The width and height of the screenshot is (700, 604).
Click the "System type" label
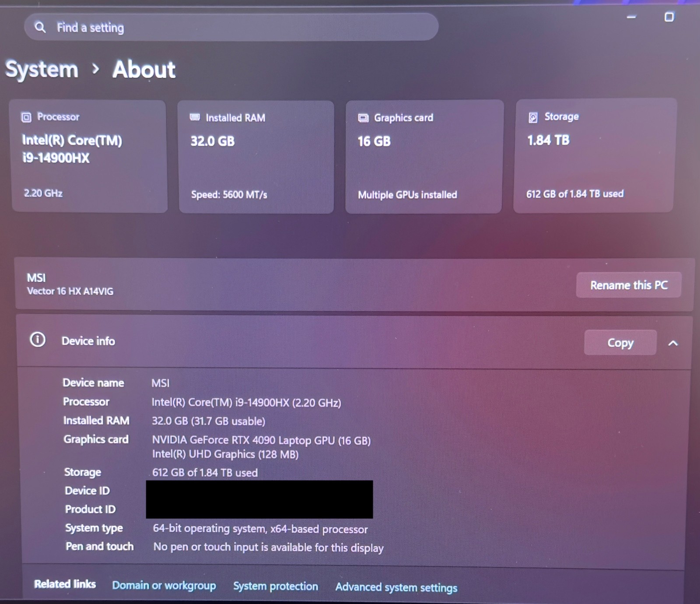(94, 528)
